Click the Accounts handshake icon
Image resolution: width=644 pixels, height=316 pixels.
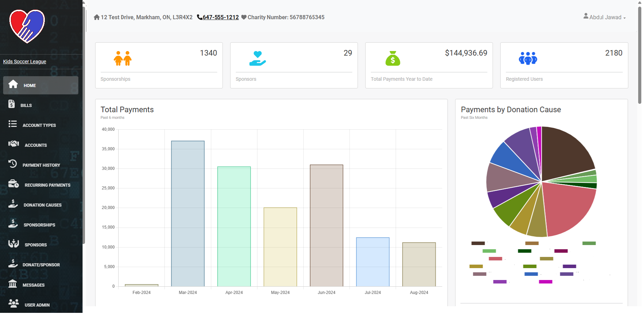(14, 144)
